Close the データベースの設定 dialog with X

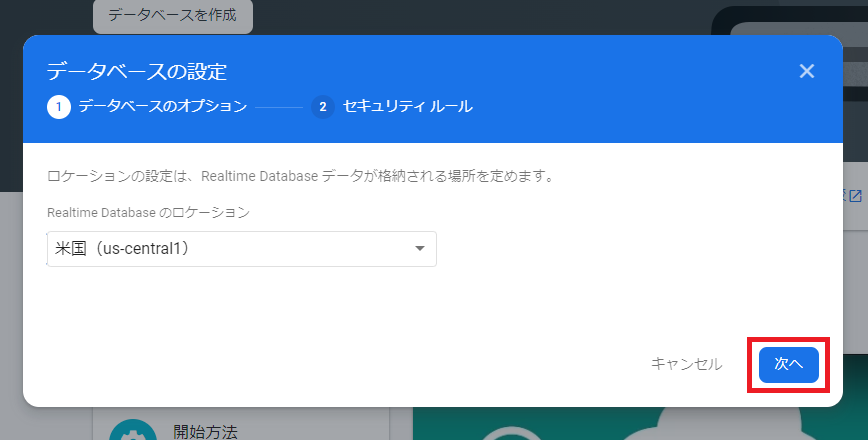807,71
